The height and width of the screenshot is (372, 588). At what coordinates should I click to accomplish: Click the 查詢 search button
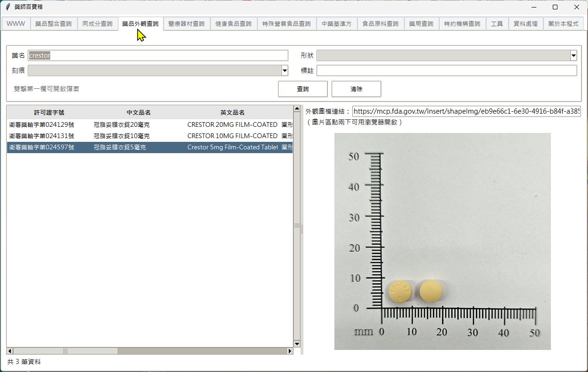click(x=303, y=89)
